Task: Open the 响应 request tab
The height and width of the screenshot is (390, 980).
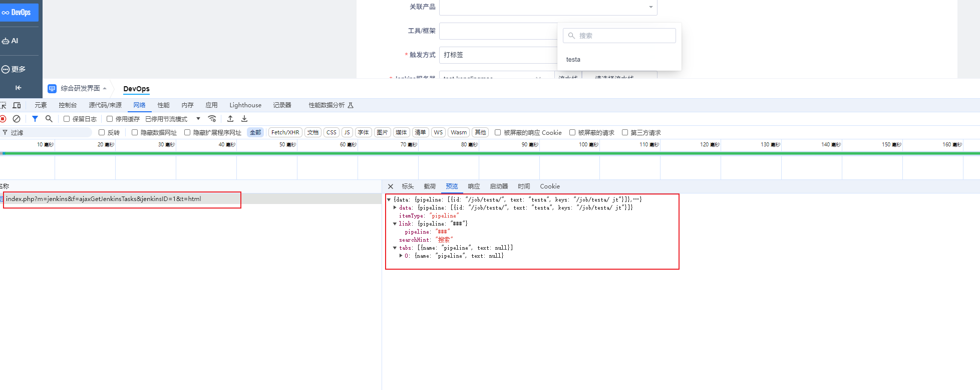Action: [x=474, y=186]
